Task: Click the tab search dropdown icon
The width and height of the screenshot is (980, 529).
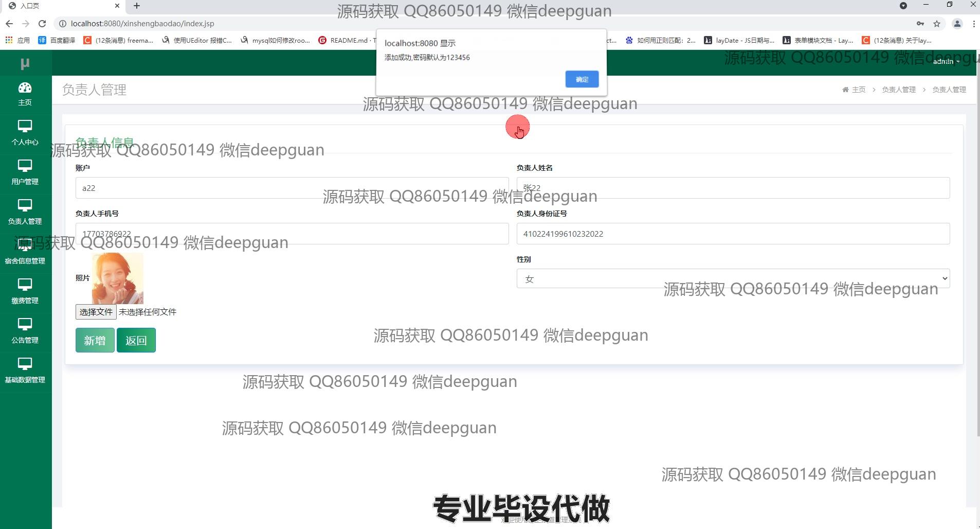Action: [x=903, y=6]
